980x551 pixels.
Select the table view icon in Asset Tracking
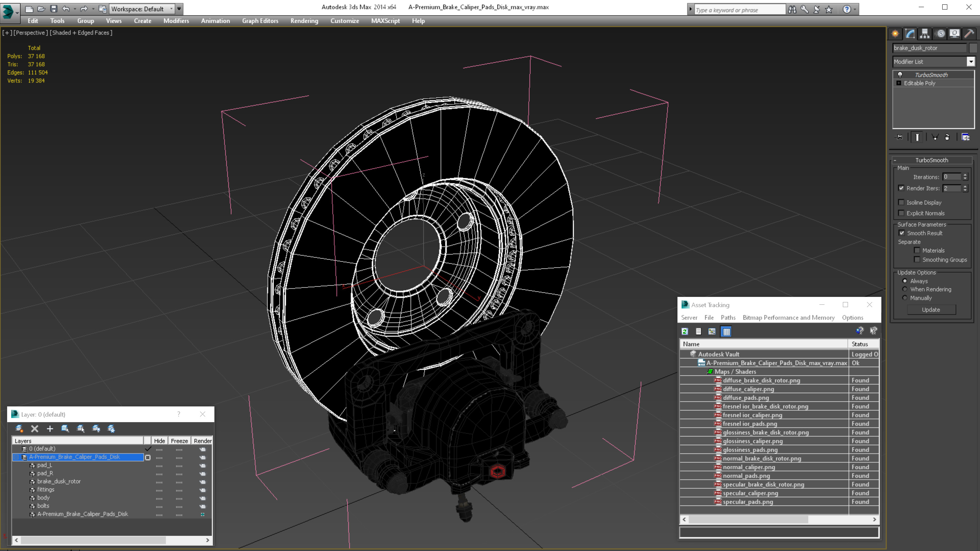[x=726, y=332]
